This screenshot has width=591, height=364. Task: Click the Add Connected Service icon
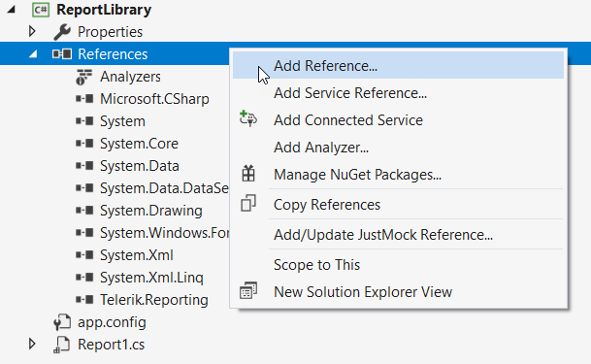click(248, 118)
